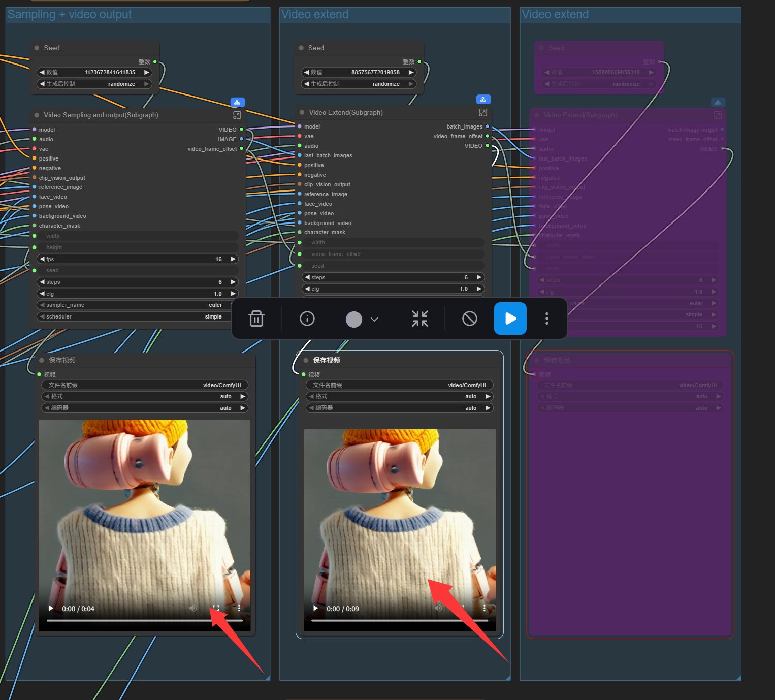
Task: Increase the fps value with right arrow
Action: click(233, 259)
